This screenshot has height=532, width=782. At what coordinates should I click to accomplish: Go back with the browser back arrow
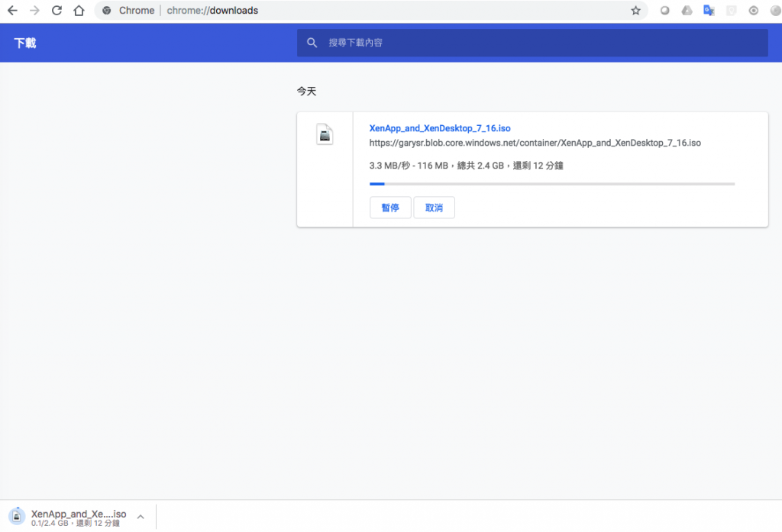(x=12, y=11)
